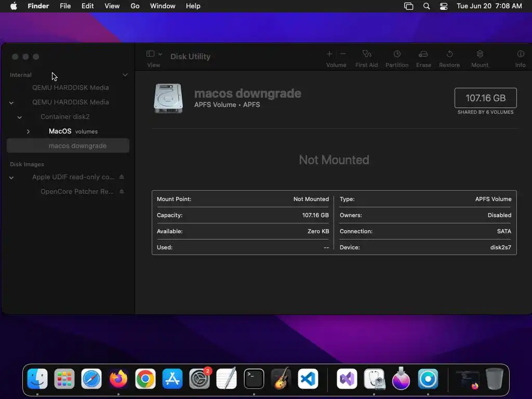The image size is (532, 399).
Task: Open the Info panel from the toolbar
Action: click(521, 54)
